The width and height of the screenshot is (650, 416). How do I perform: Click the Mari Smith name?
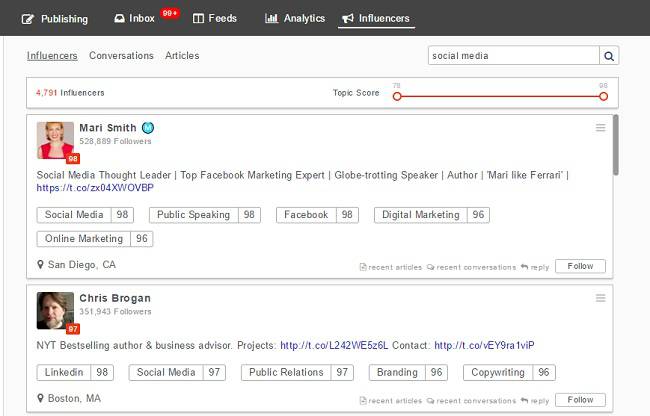tap(108, 128)
